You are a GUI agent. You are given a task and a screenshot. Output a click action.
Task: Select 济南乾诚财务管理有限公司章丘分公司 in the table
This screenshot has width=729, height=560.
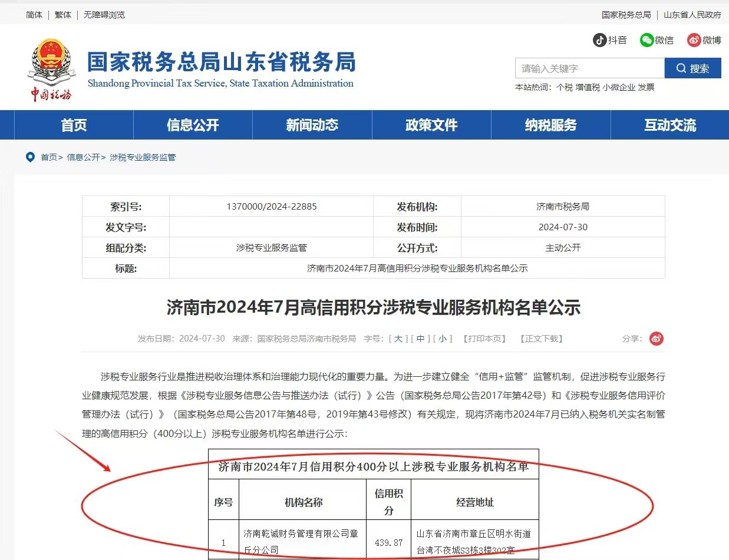(302, 542)
